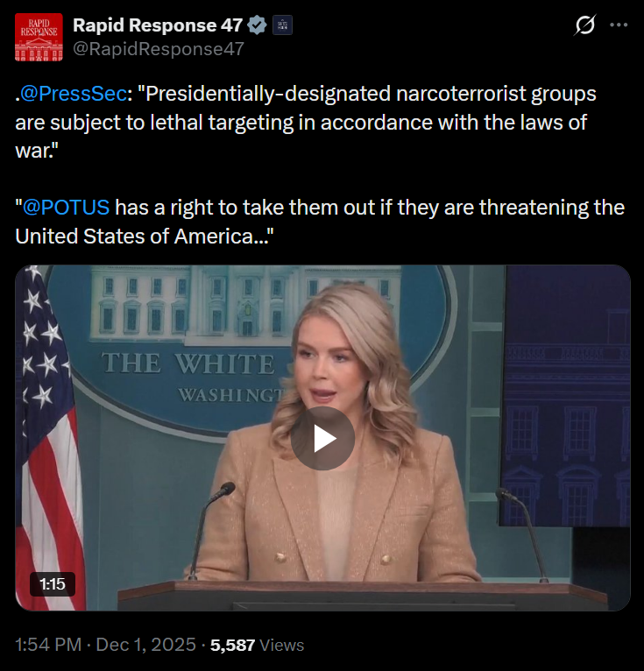
Task: Open the @POTUS mention link
Action: [x=66, y=208]
